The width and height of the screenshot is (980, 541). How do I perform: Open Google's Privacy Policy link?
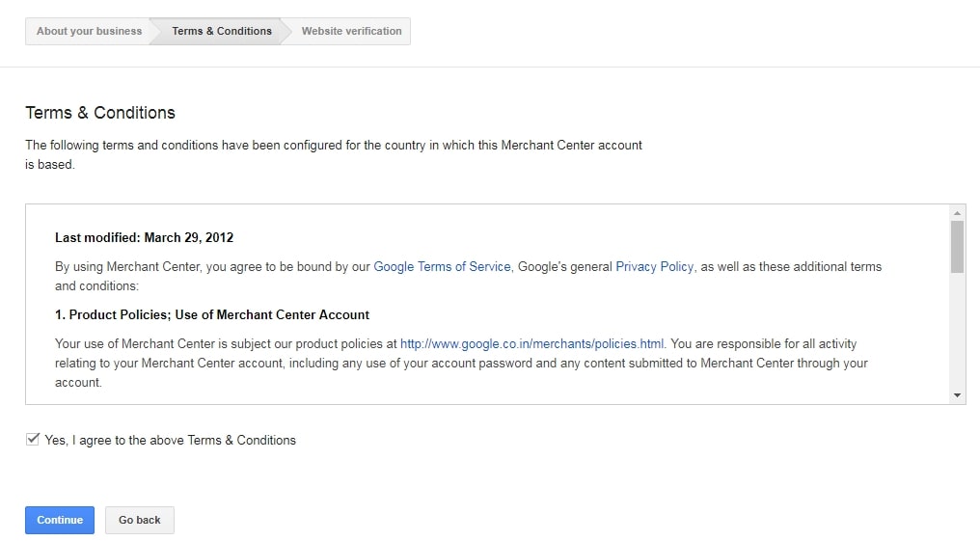click(654, 266)
